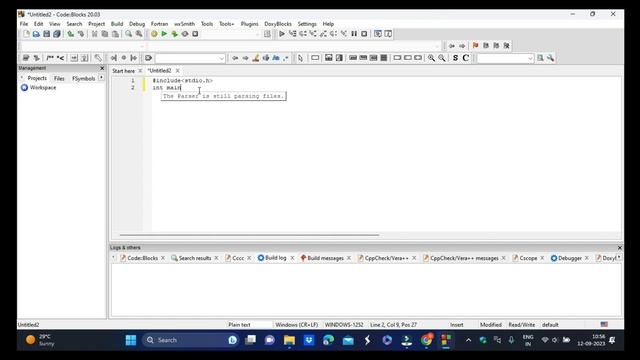
Task: Click the green Run arrow icon
Action: pyautogui.click(x=164, y=34)
